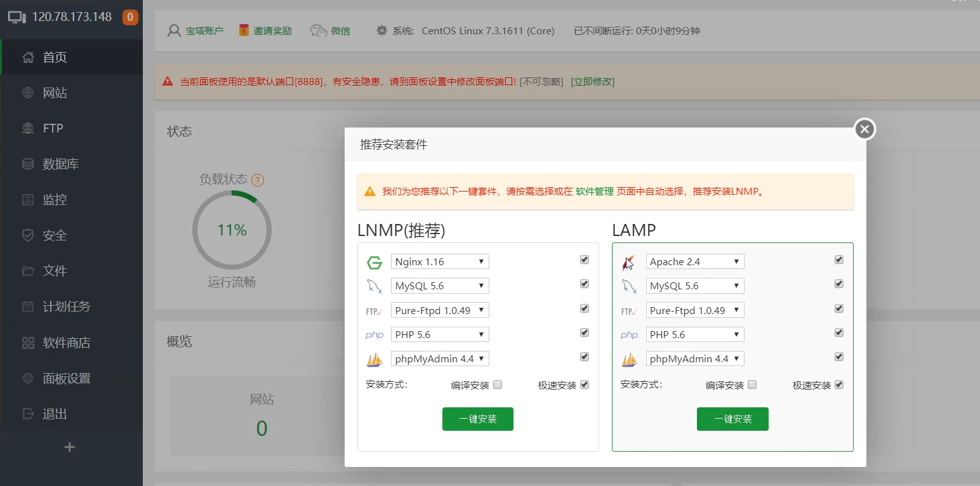Open the 软件管理 link in dialog notice
This screenshot has width=980, height=486.
click(595, 191)
